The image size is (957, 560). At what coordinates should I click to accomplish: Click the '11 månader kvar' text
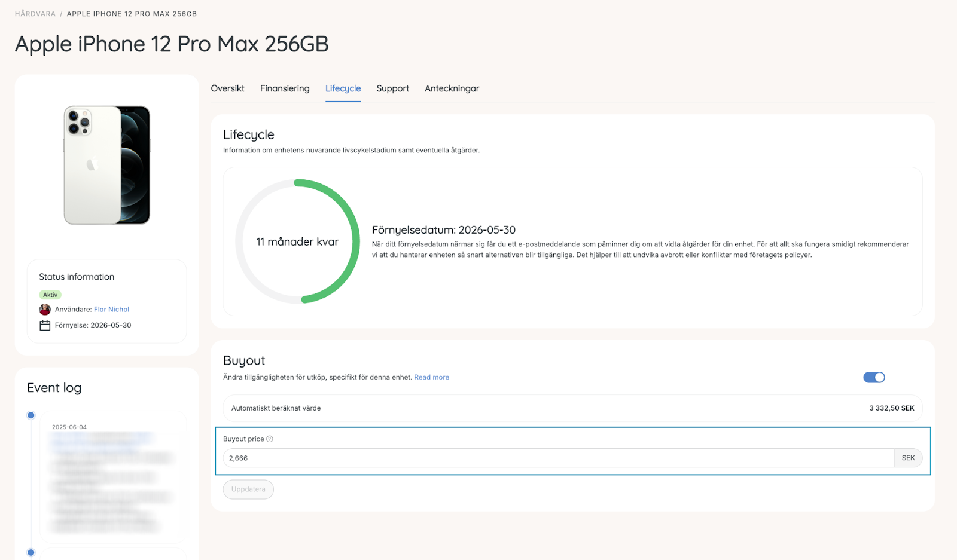(x=297, y=241)
